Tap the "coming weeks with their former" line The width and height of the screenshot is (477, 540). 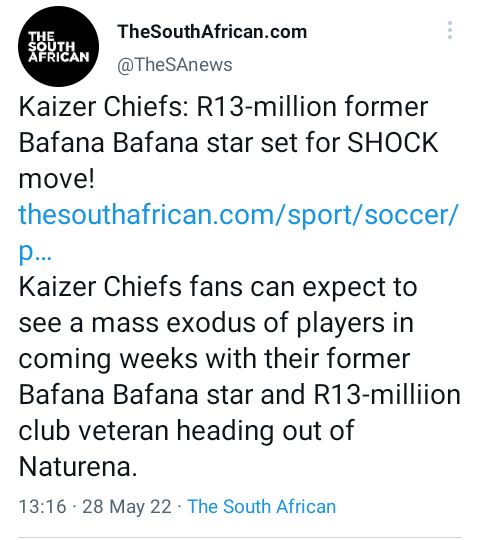coord(214,359)
